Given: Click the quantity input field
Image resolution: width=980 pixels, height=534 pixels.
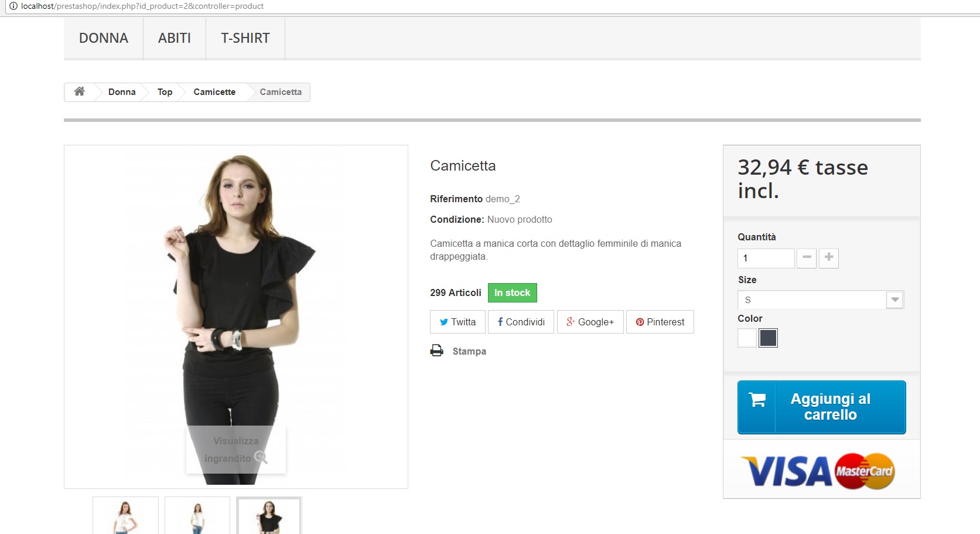Looking at the screenshot, I should click(766, 258).
